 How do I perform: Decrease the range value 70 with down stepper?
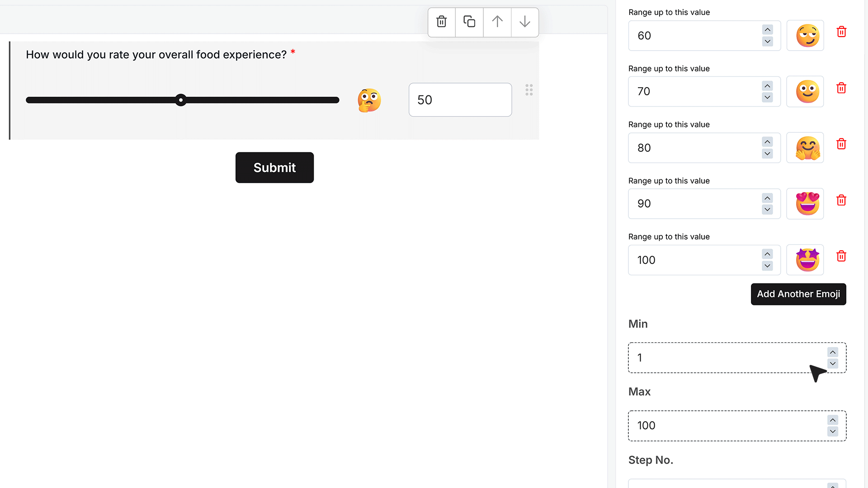click(767, 98)
